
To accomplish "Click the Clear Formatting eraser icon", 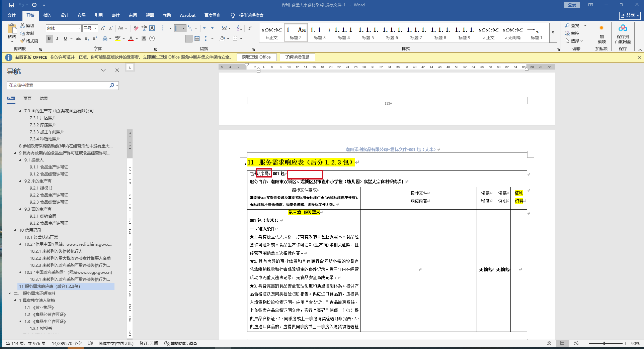I will pyautogui.click(x=136, y=28).
